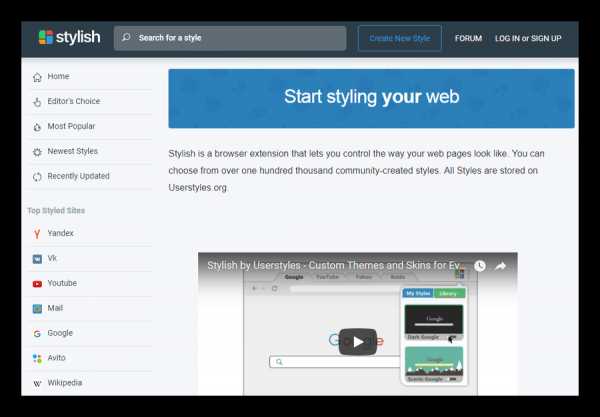The width and height of the screenshot is (600, 417).
Task: Click the Youtube site icon
Action: pyautogui.click(x=37, y=284)
